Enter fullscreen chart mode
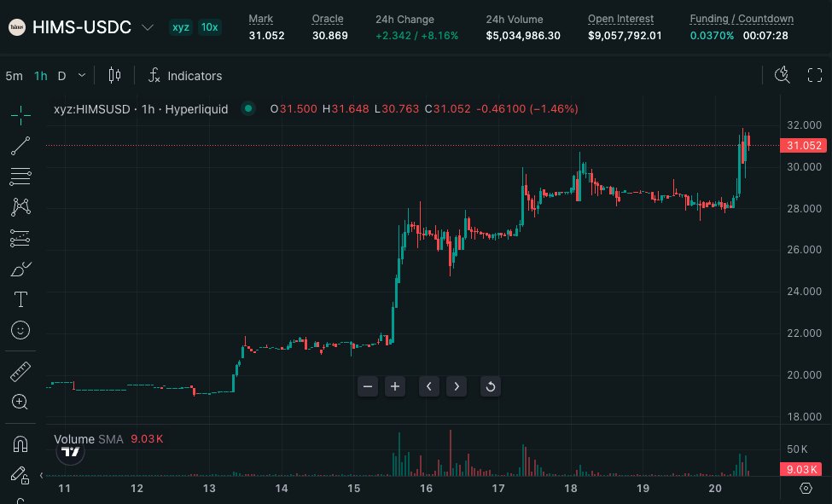The width and height of the screenshot is (832, 504). [x=814, y=75]
